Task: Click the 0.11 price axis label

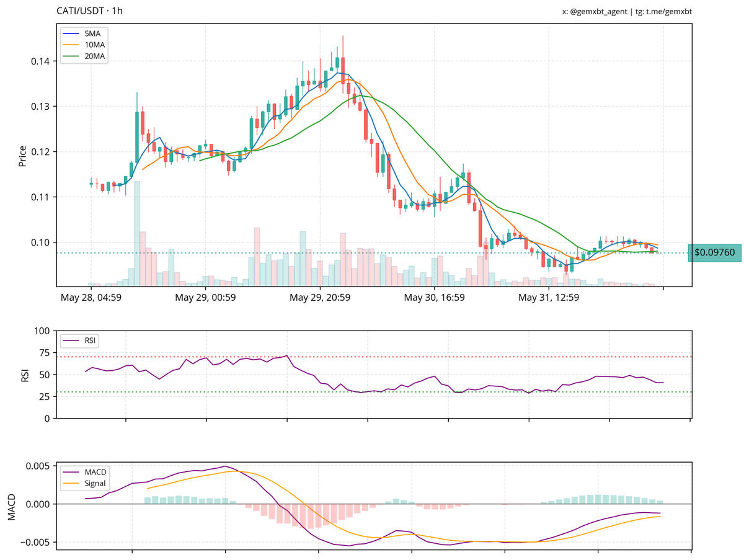Action: pyautogui.click(x=42, y=197)
